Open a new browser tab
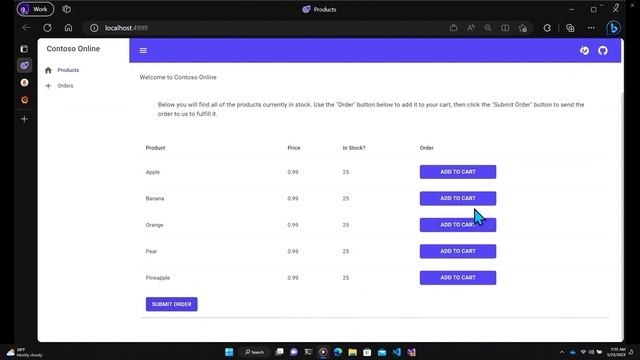Image resolution: width=640 pixels, height=360 pixels. [x=24, y=119]
